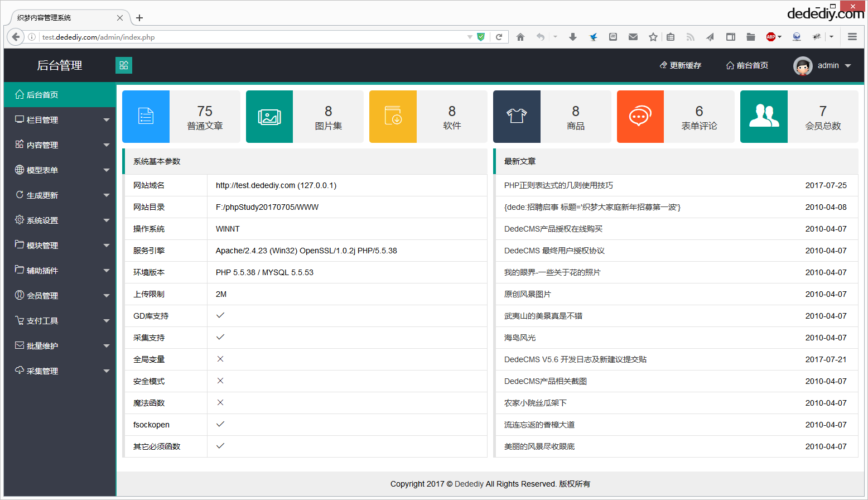Screen dimensions: 868x500
Task: Open the admin account dropdown
Action: 847,65
